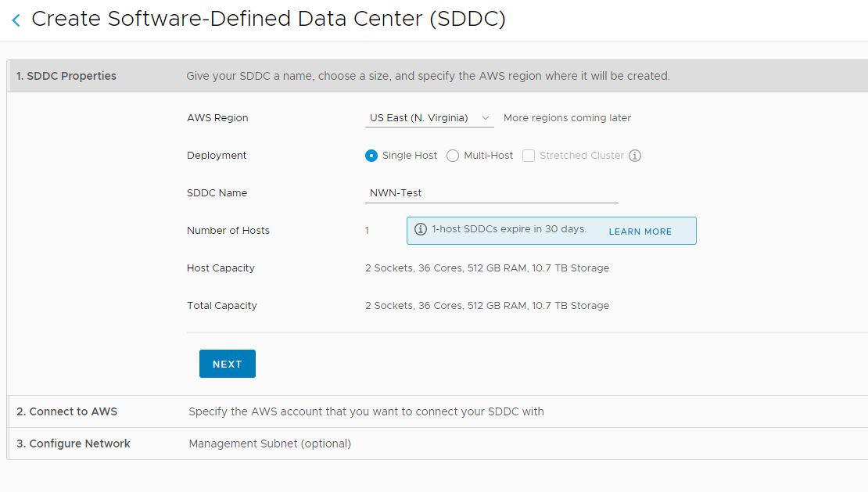The image size is (868, 492).
Task: Go back using the left chevron arrow
Action: pos(16,20)
